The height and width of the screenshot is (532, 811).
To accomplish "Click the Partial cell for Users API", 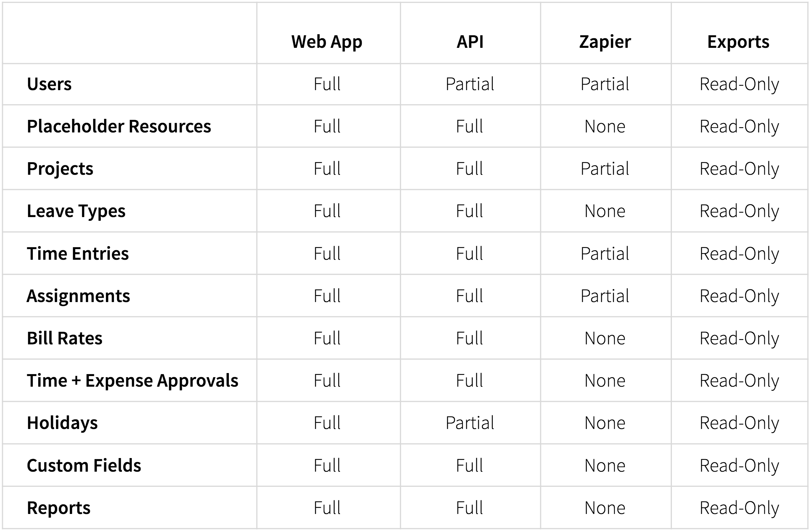I will pos(470,84).
